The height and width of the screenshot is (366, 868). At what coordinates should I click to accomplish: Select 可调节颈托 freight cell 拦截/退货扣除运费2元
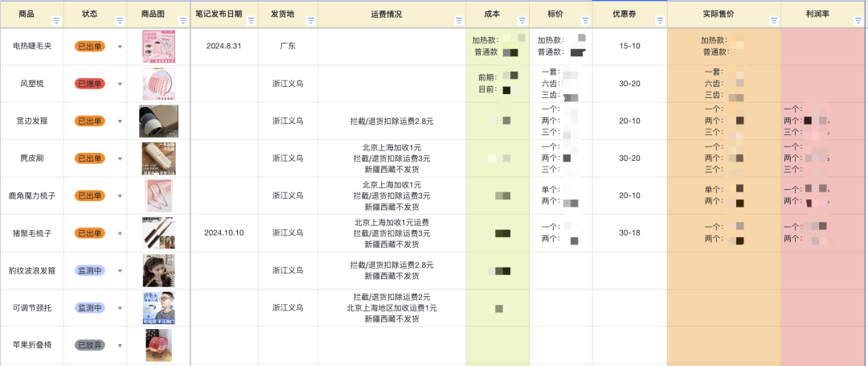(x=392, y=308)
